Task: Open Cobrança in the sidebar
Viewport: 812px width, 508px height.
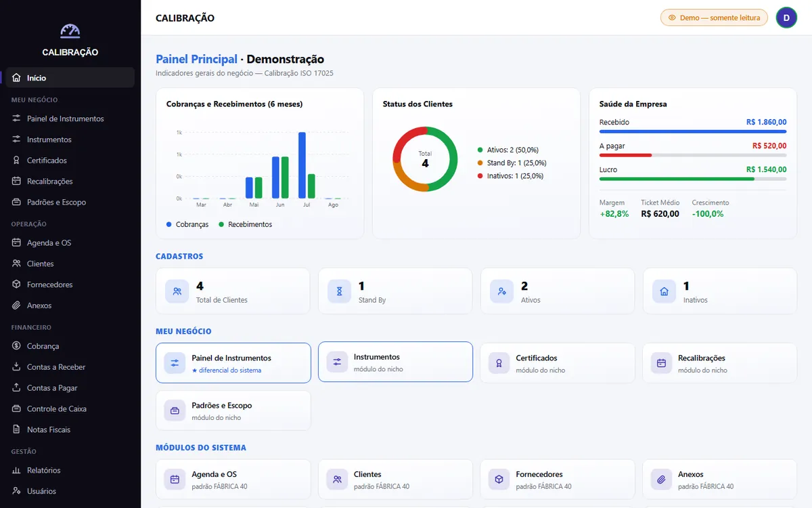Action: [x=70, y=346]
